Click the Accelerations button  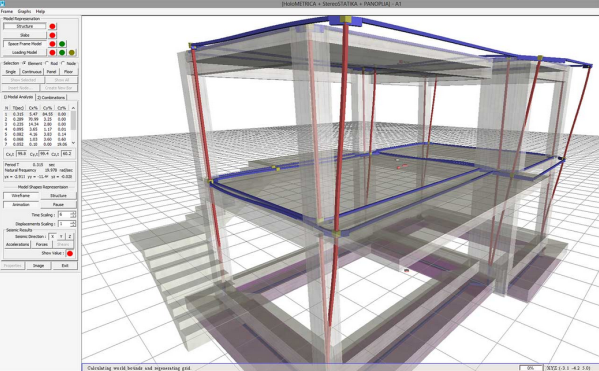(x=17, y=245)
